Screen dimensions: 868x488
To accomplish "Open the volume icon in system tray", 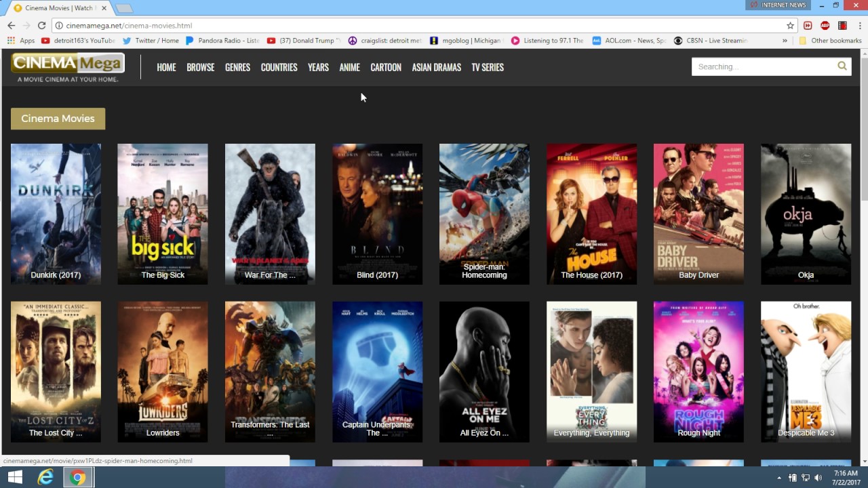I will coord(818,478).
